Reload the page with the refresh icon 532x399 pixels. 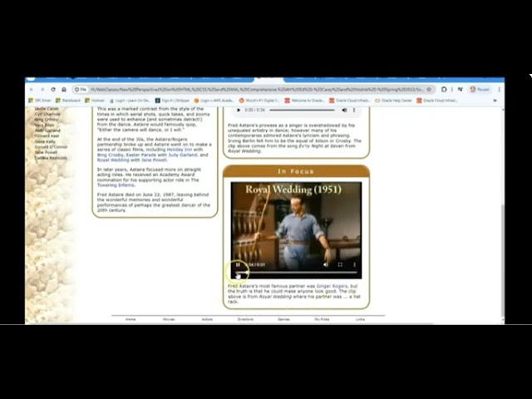53,90
